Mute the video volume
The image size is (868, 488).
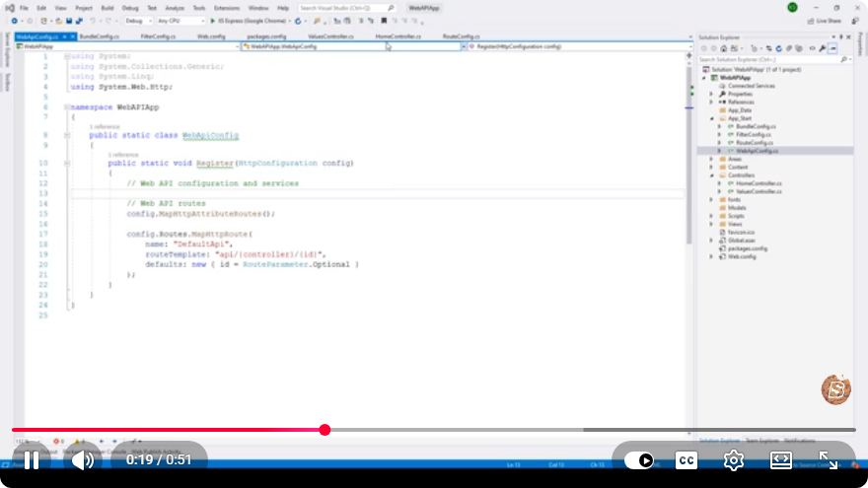pos(83,459)
